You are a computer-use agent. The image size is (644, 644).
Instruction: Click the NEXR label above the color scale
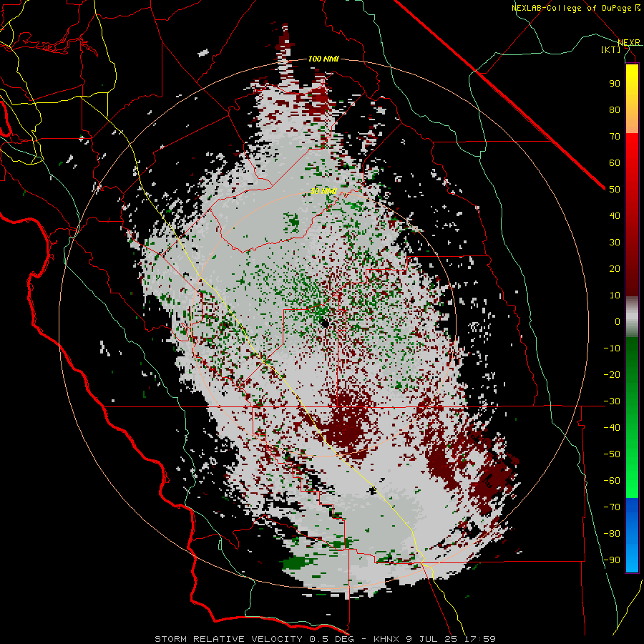pos(629,43)
